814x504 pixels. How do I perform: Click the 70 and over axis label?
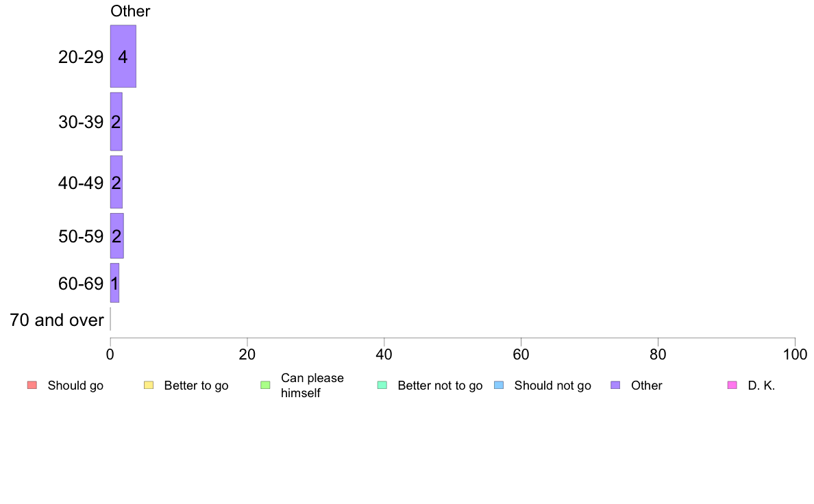(57, 320)
